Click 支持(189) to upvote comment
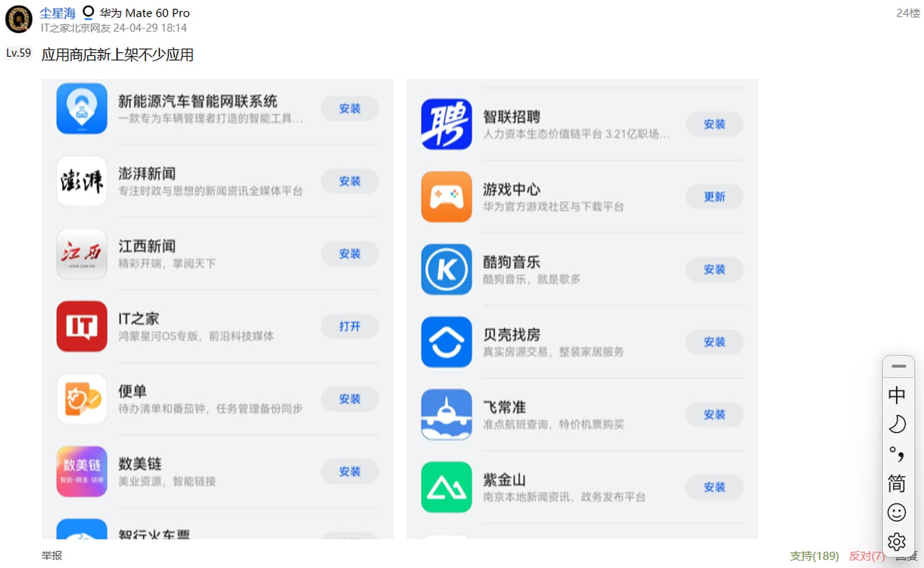Screen dimensions: 924x568 [814, 556]
